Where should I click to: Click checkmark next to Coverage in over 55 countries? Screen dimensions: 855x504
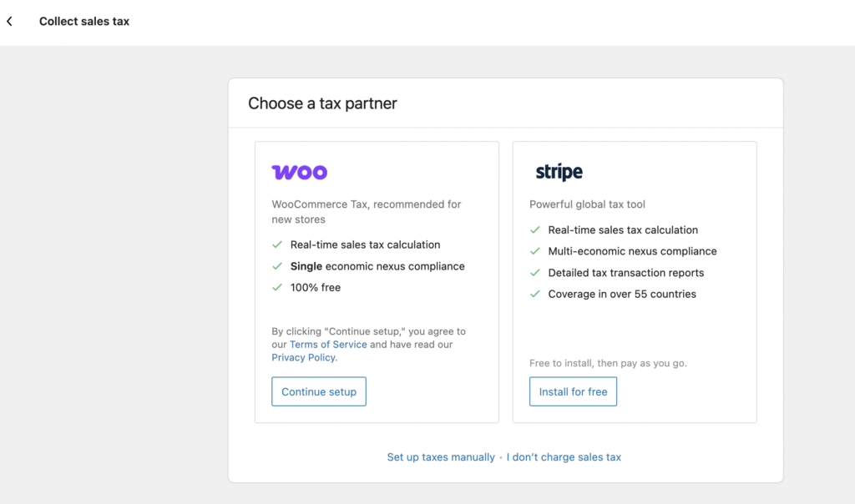[x=535, y=295]
